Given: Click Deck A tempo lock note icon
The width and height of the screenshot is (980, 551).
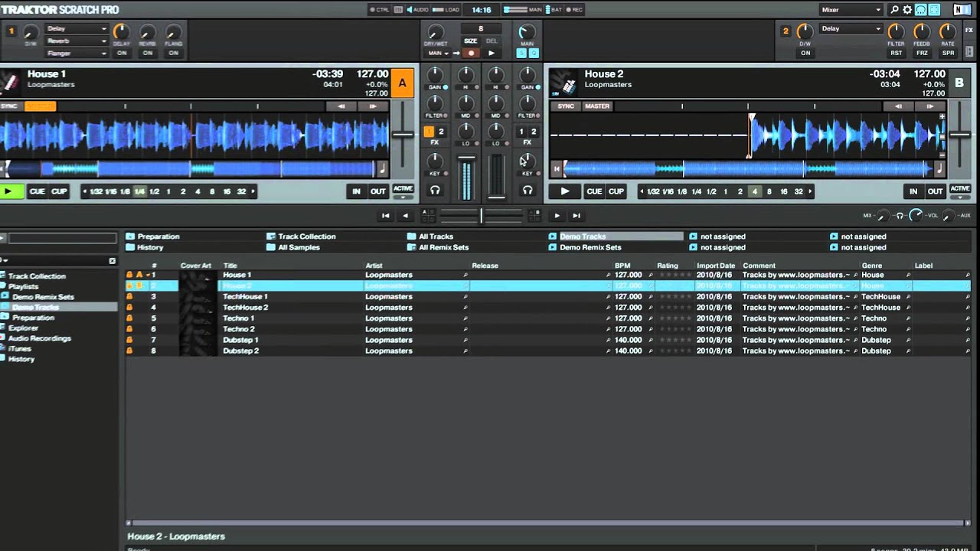Looking at the screenshot, I should pos(382,168).
